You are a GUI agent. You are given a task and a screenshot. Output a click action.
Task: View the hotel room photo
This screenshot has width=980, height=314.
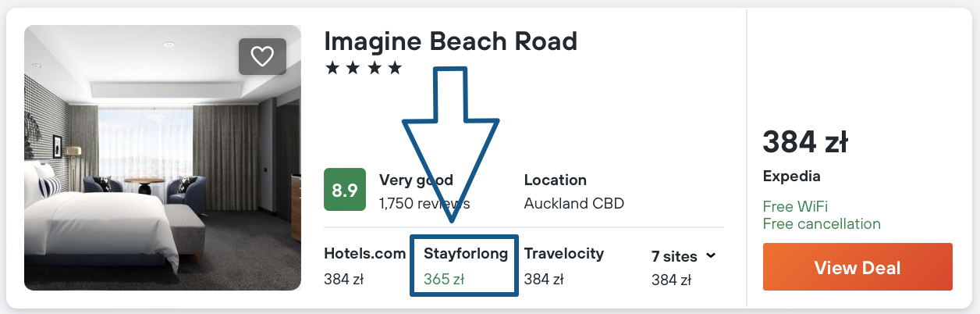coord(162,158)
